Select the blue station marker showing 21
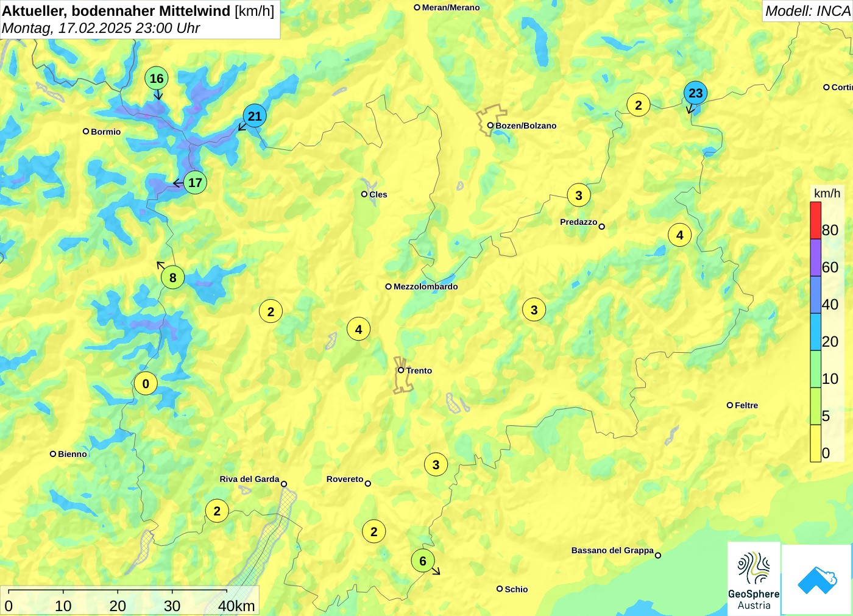 (255, 116)
